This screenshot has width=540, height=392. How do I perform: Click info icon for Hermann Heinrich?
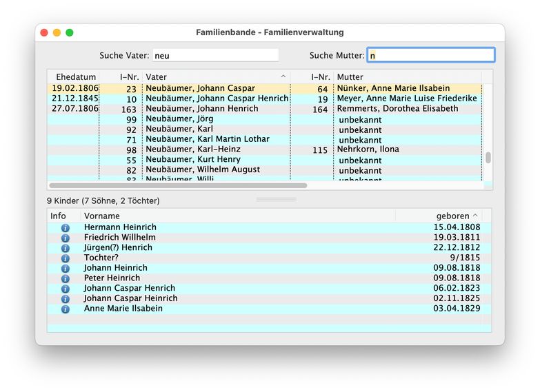tap(66, 227)
